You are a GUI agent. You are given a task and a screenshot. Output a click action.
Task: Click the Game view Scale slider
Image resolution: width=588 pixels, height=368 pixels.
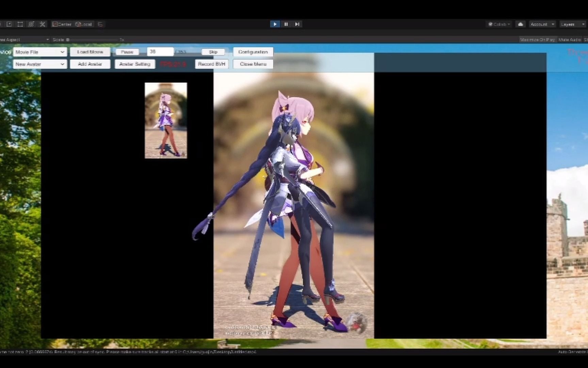point(93,40)
